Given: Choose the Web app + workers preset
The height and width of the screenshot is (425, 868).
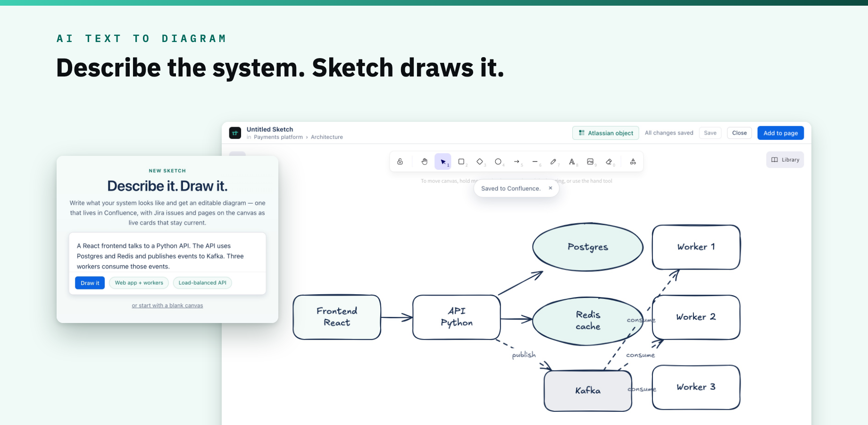Looking at the screenshot, I should point(139,283).
